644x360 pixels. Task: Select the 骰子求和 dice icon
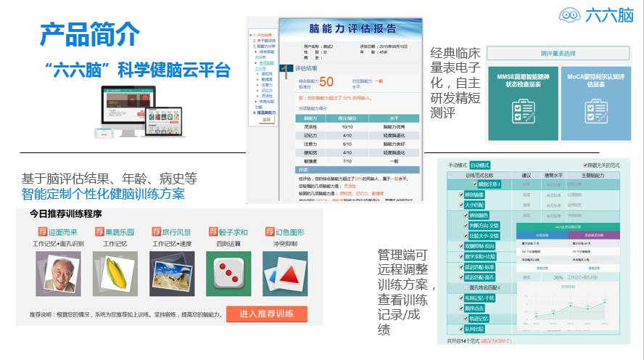tap(228, 274)
